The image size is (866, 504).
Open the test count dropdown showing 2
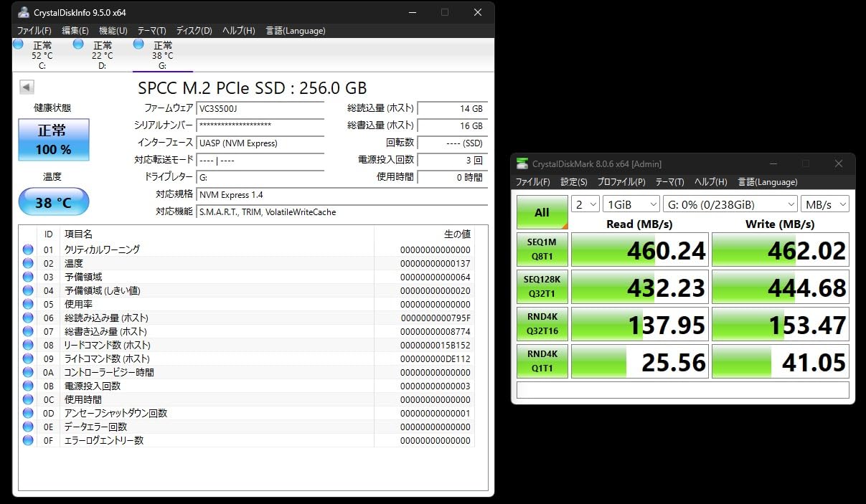tap(585, 204)
